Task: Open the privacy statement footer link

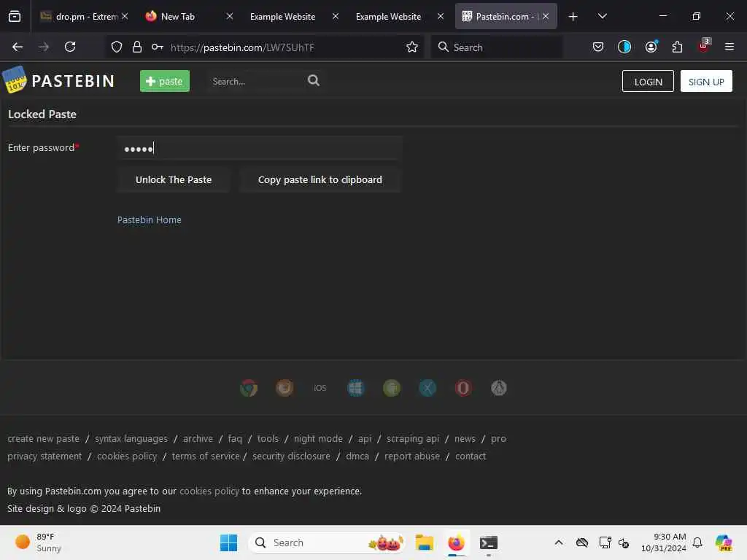Action: click(x=44, y=456)
